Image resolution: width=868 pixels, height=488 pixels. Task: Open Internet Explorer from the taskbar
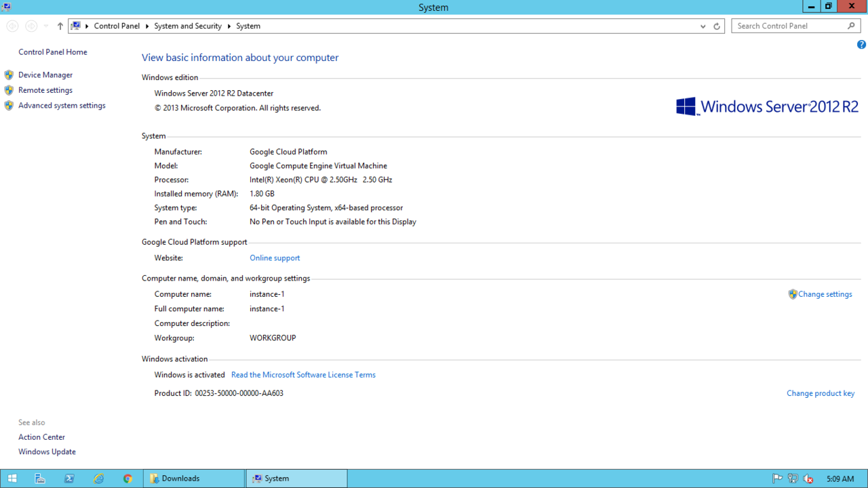[98, 479]
